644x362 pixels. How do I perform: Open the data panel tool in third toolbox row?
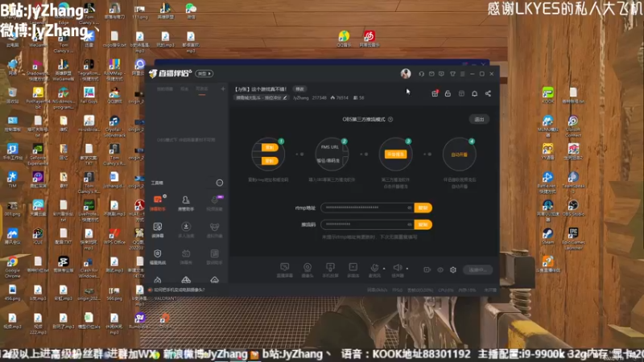click(x=214, y=257)
